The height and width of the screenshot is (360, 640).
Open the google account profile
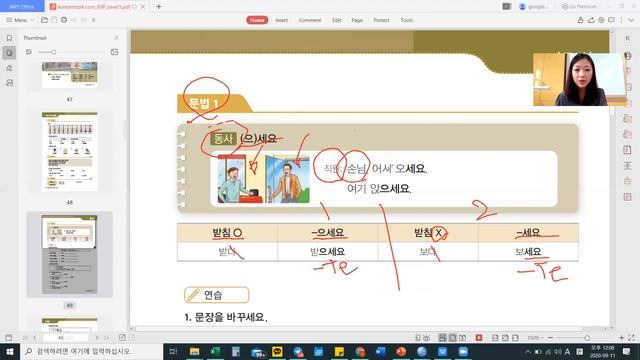tap(534, 7)
